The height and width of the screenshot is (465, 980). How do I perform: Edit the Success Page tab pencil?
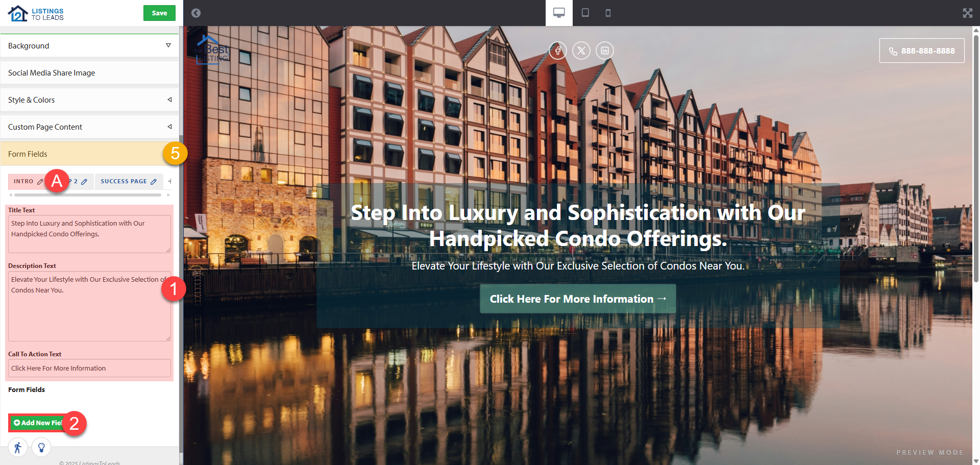pos(154,182)
